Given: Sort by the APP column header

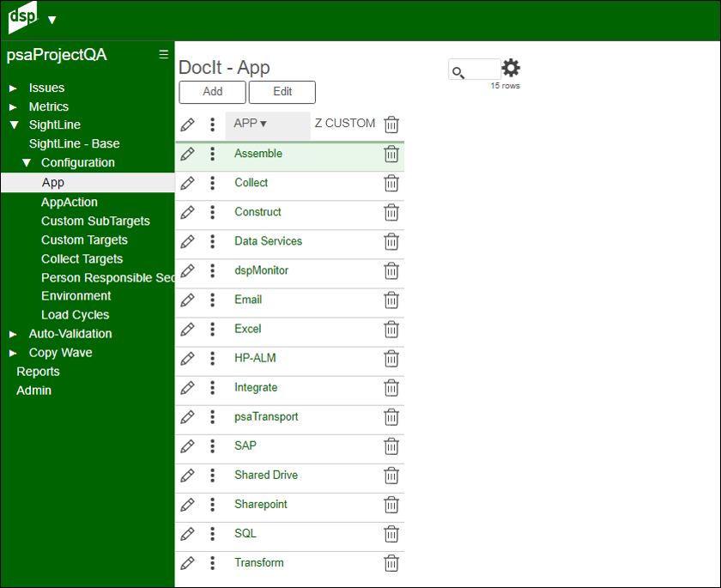Looking at the screenshot, I should [268, 125].
